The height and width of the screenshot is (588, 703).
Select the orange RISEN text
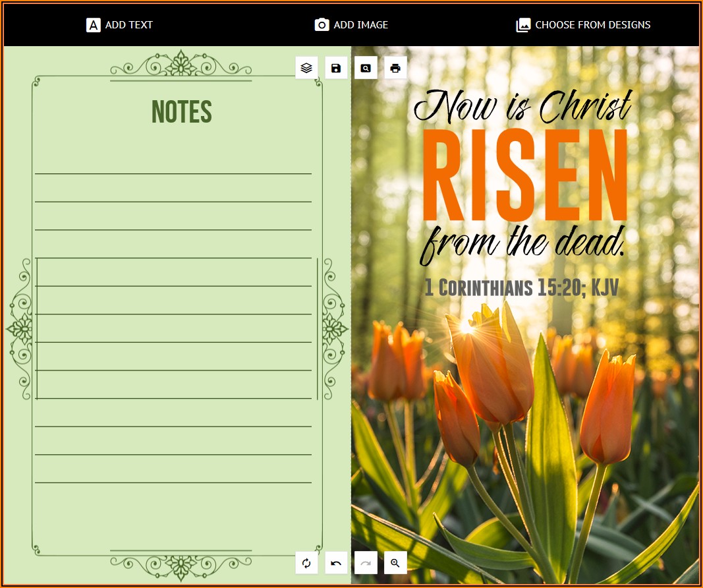tap(524, 177)
